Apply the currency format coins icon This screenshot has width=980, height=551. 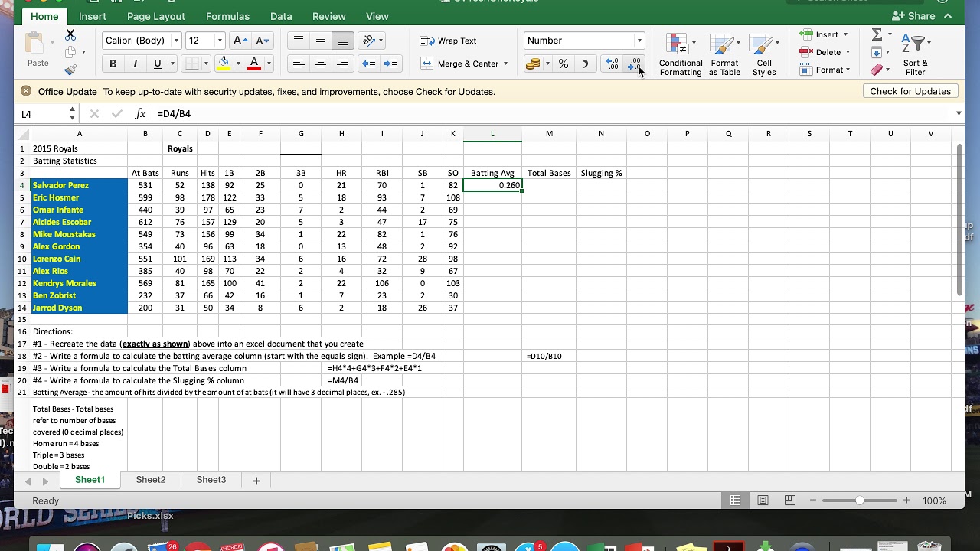(x=533, y=64)
